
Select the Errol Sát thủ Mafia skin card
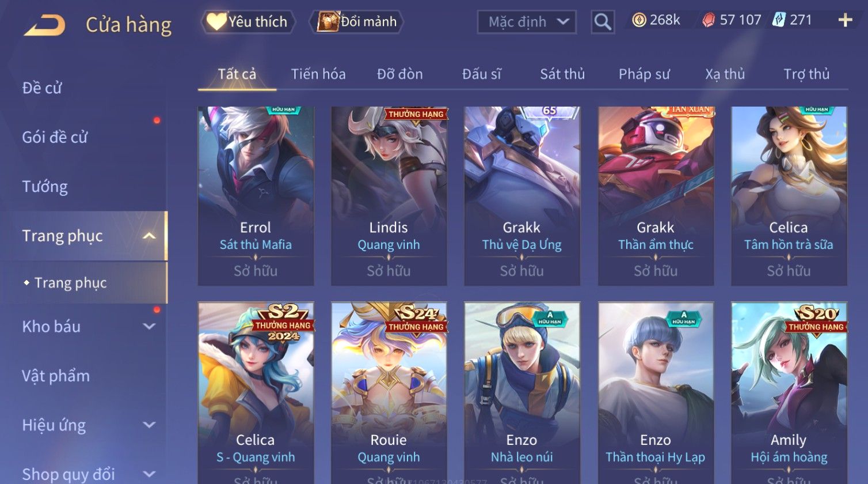click(256, 196)
